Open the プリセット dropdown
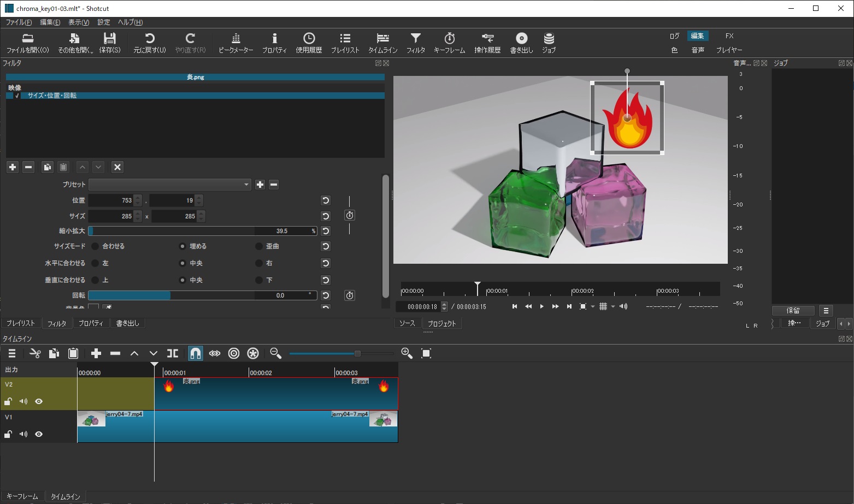The height and width of the screenshot is (504, 854). [x=170, y=185]
